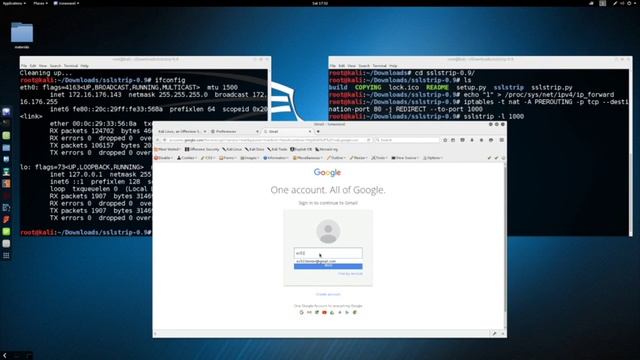Open the Kali Linux bookmark
This screenshot has height=360, width=640.
tap(232, 149)
